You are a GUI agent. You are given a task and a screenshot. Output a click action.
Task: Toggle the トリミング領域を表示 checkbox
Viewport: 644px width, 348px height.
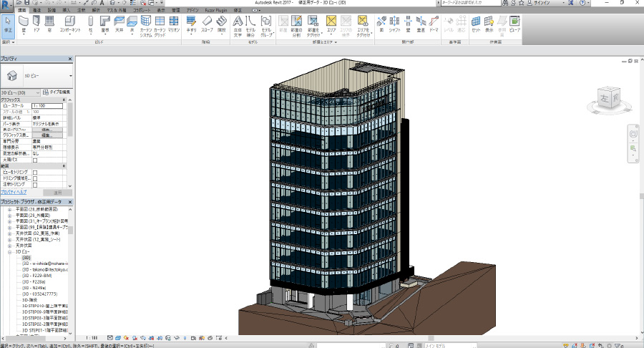tap(35, 179)
